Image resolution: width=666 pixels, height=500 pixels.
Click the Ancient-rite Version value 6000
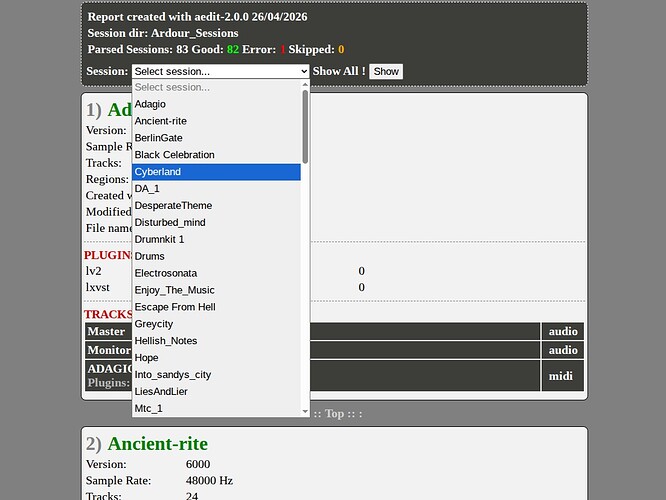point(198,464)
